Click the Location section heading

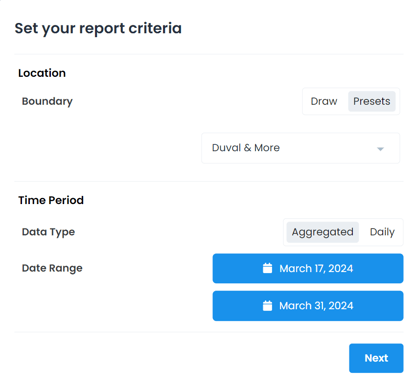pos(42,73)
